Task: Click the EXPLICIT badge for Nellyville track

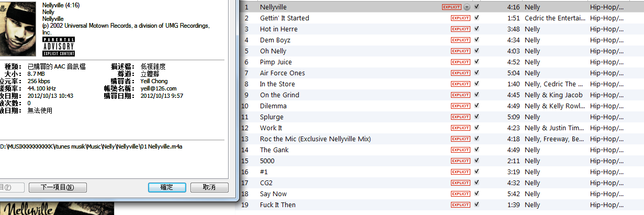Action: 451,7
